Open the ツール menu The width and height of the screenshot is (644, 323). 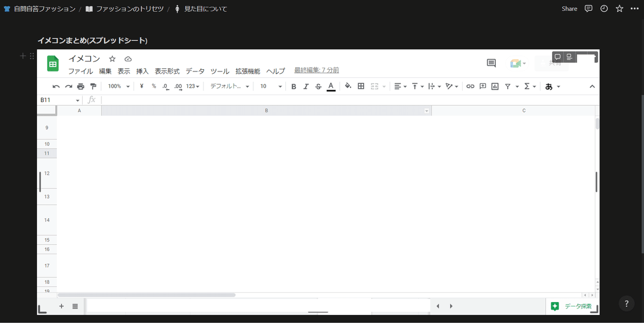point(220,71)
